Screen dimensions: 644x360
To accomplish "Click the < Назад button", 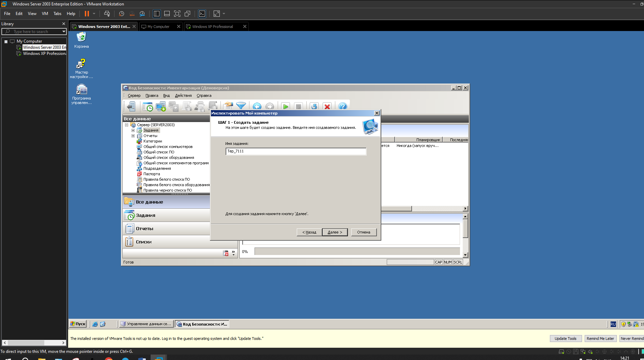I will pyautogui.click(x=309, y=232).
